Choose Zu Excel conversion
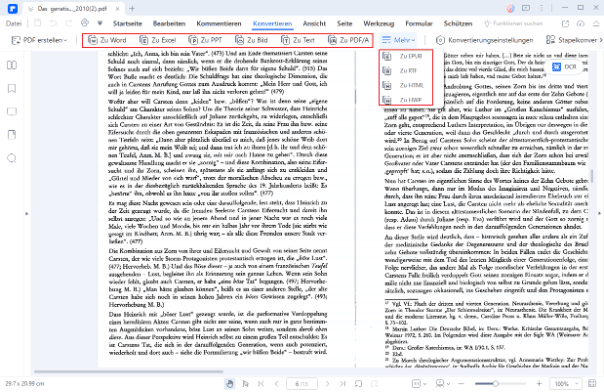Viewport: 604px width, 392px height. [158, 40]
